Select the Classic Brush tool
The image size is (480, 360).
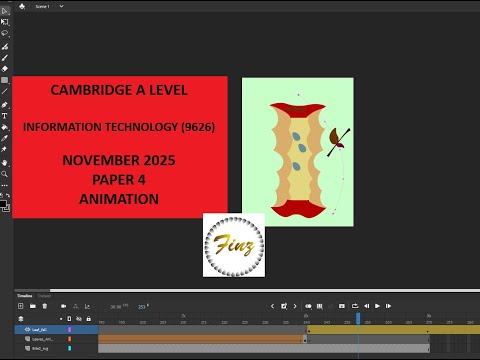[5, 58]
